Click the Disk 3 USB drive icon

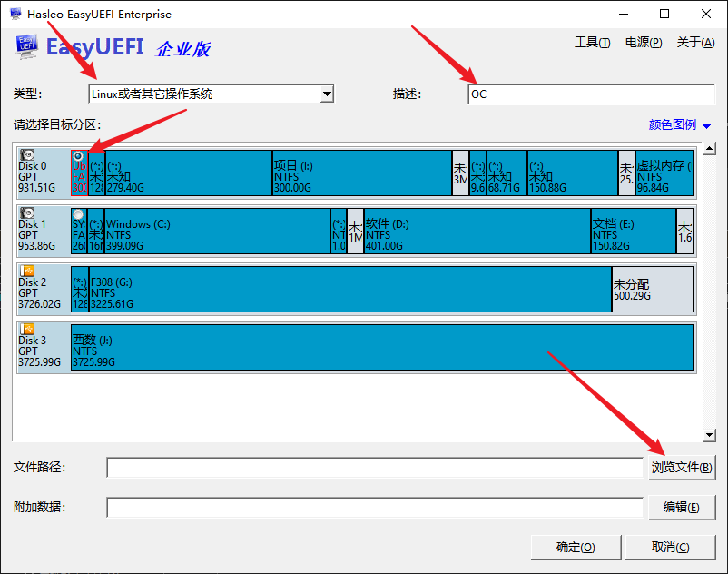point(27,329)
